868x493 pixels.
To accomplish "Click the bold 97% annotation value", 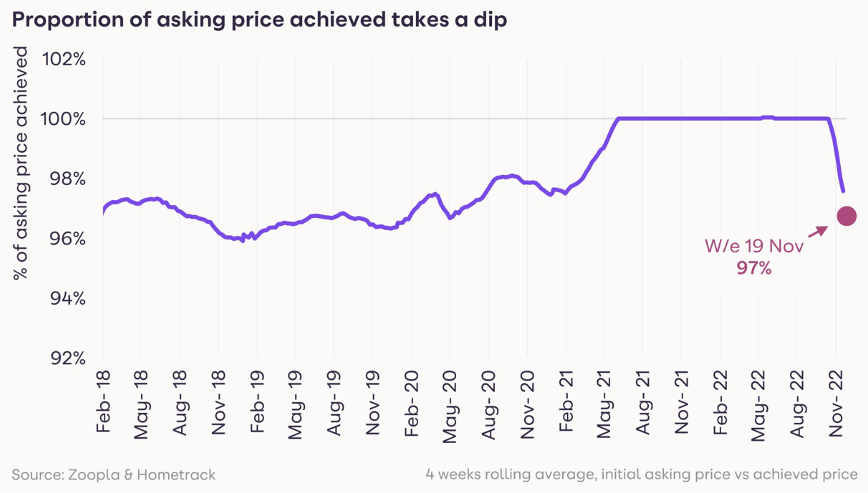I will [754, 269].
